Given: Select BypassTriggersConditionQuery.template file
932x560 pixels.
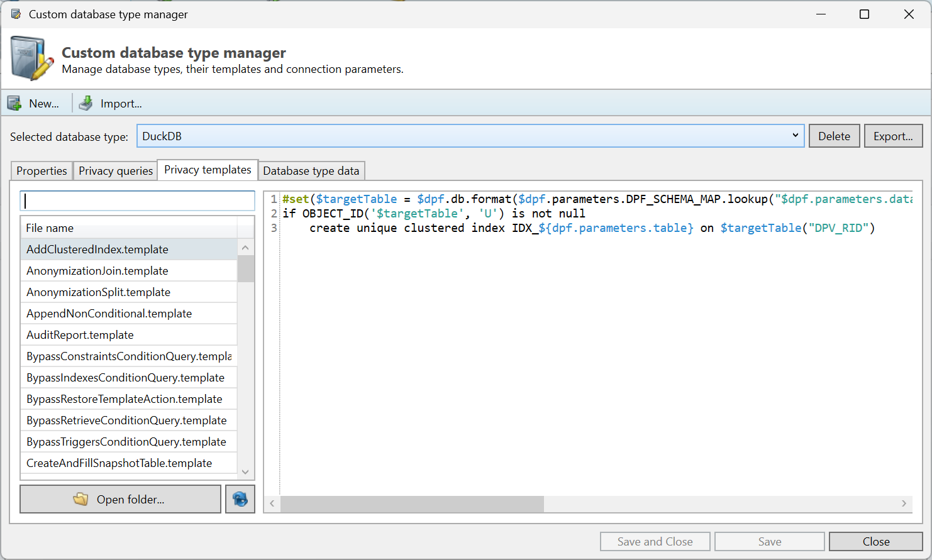Looking at the screenshot, I should 129,442.
